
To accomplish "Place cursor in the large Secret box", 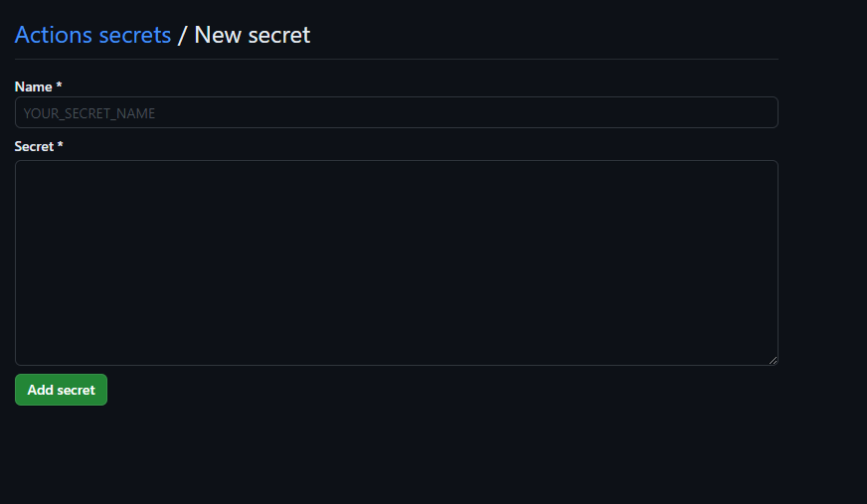I will pos(397,263).
